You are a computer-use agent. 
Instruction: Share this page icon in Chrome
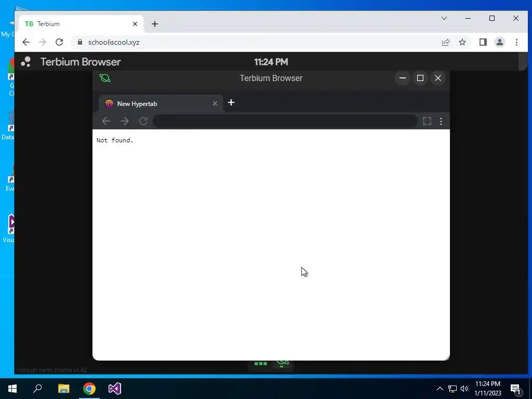[445, 43]
